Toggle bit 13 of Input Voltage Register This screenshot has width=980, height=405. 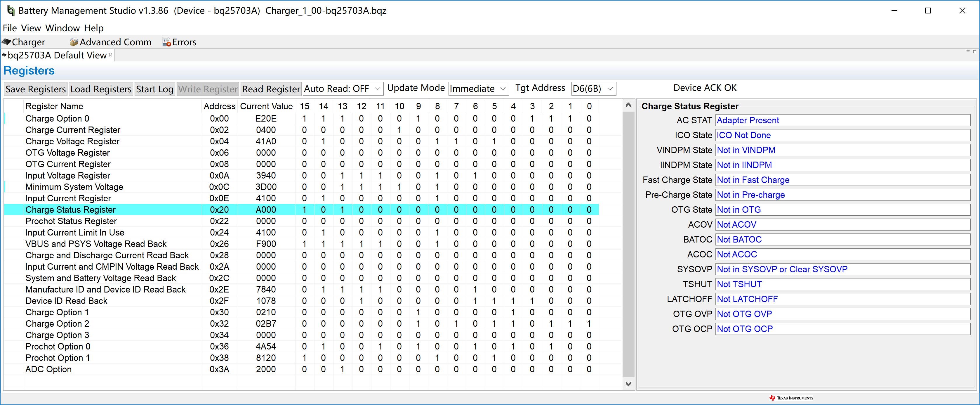343,176
